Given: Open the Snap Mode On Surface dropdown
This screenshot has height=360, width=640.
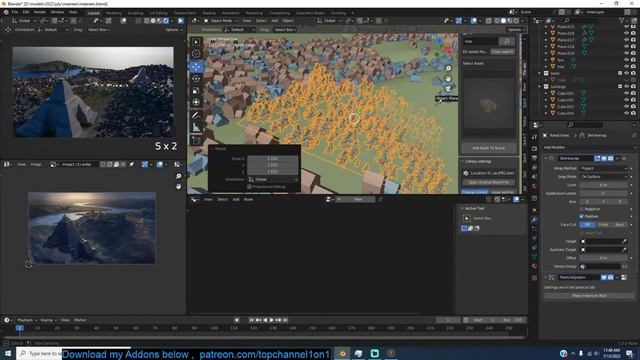Looking at the screenshot, I should [603, 177].
